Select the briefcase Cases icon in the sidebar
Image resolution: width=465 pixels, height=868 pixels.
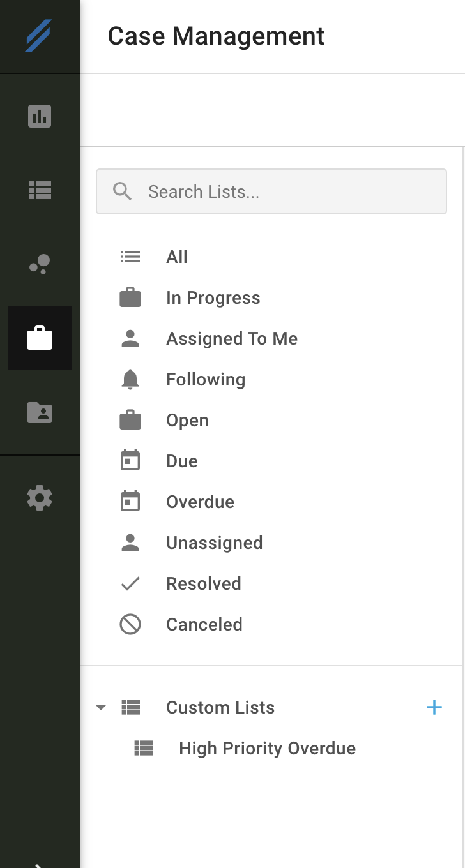pos(40,338)
